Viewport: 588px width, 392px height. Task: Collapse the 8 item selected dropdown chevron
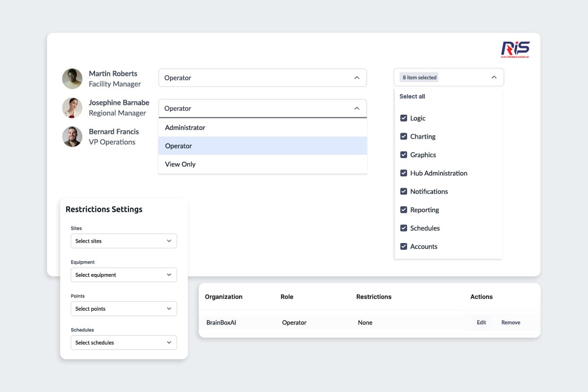click(494, 77)
